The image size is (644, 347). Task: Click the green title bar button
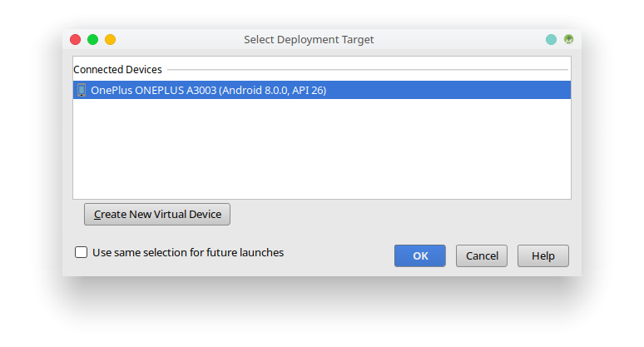tap(93, 39)
